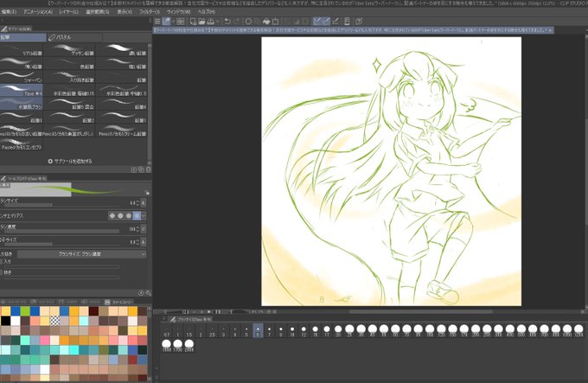Click the Save icon in command bar
The image size is (588, 383).
pos(210,22)
